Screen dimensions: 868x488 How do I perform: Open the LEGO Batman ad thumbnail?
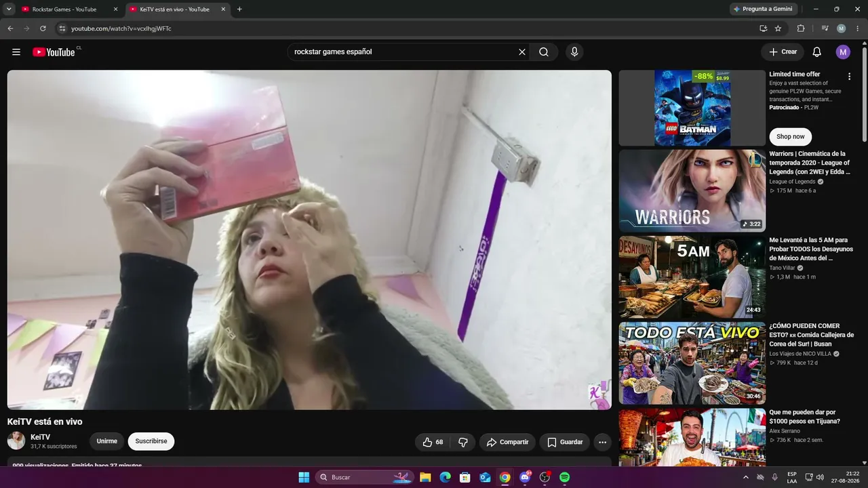point(692,108)
